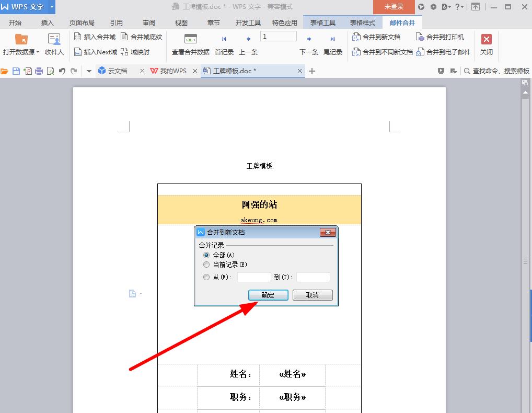Click 合并到打印机 printer merge icon

coord(420,37)
